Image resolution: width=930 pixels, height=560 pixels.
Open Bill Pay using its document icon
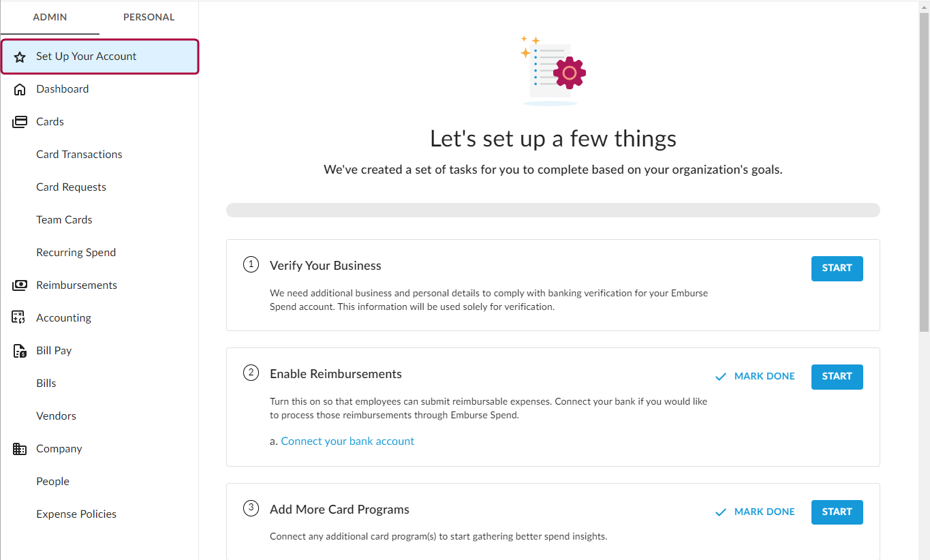[20, 350]
